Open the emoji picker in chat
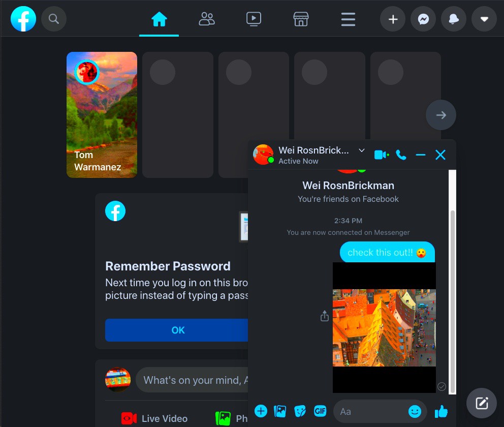 click(x=415, y=412)
